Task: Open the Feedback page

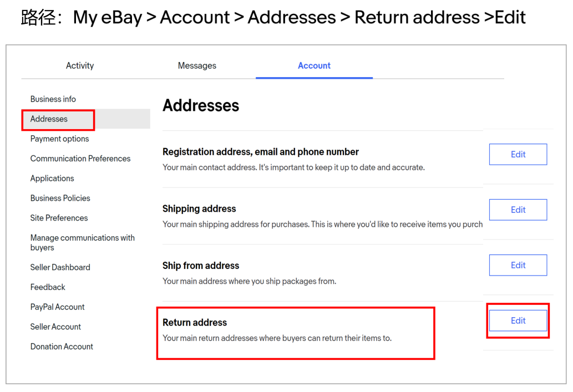Action: 48,287
